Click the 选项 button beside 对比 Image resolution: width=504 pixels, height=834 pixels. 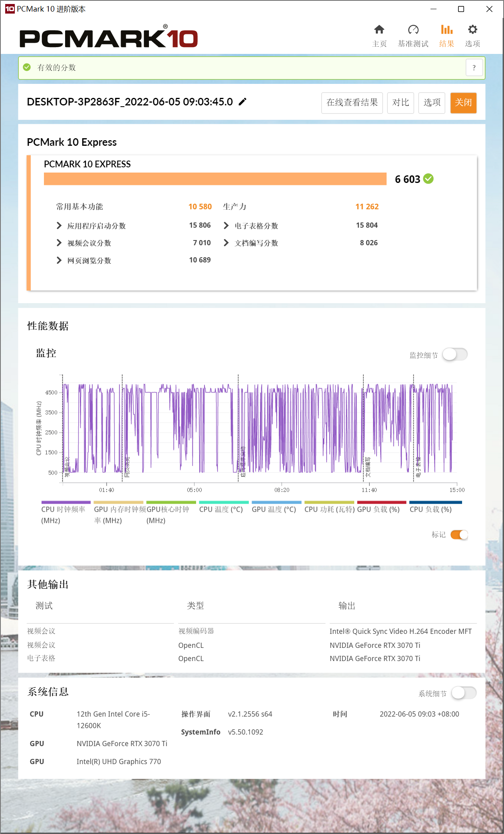coord(432,103)
